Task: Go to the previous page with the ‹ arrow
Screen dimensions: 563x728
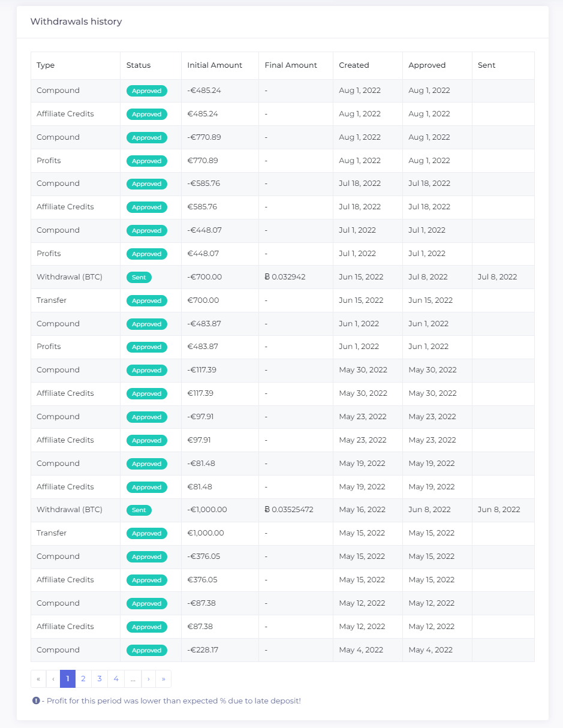Action: click(53, 678)
